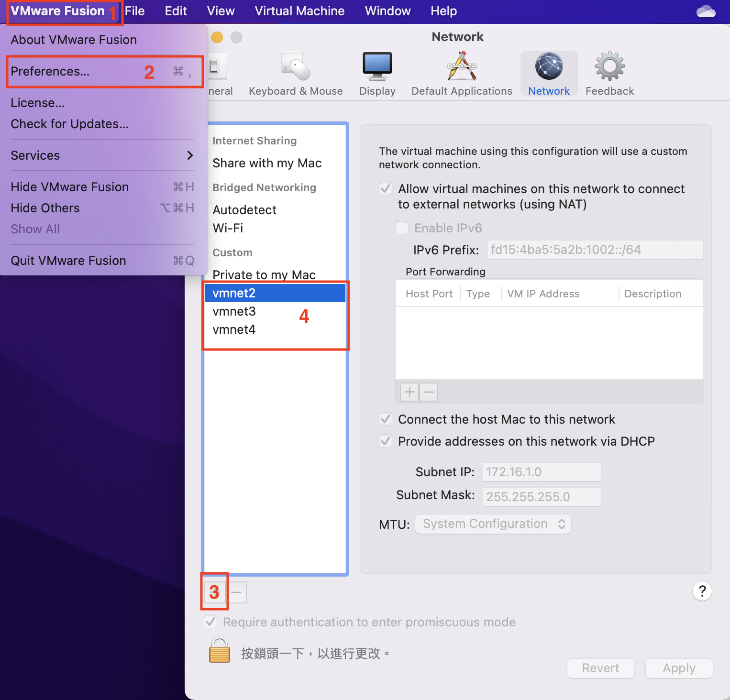Select vmnet4 custom network
The image size is (730, 700).
275,329
